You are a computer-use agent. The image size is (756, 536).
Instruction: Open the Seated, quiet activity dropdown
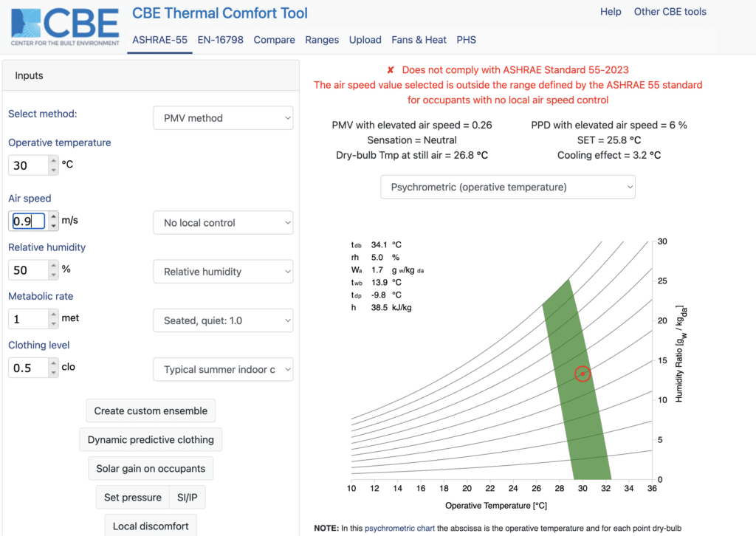coord(223,320)
